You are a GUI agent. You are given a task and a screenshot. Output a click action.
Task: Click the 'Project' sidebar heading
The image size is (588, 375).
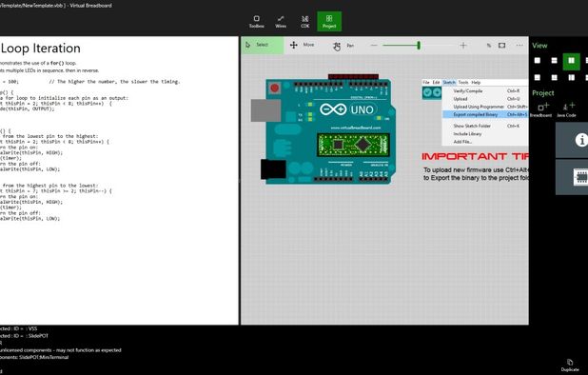tap(542, 93)
